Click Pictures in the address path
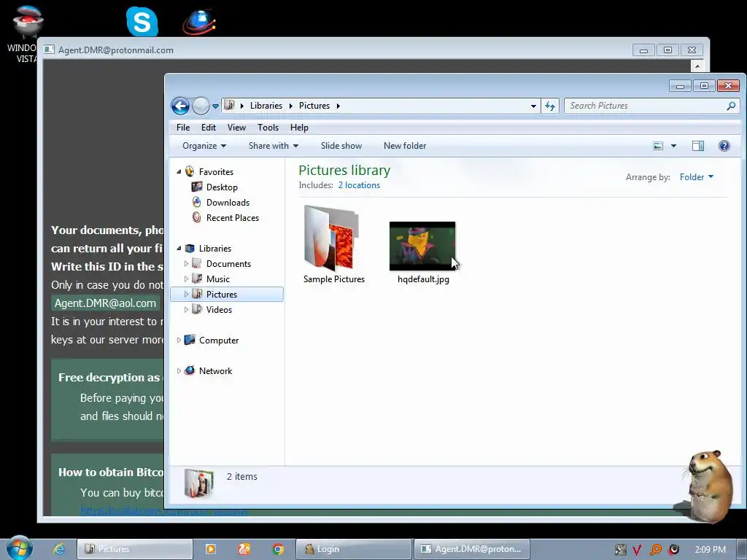 tap(314, 106)
